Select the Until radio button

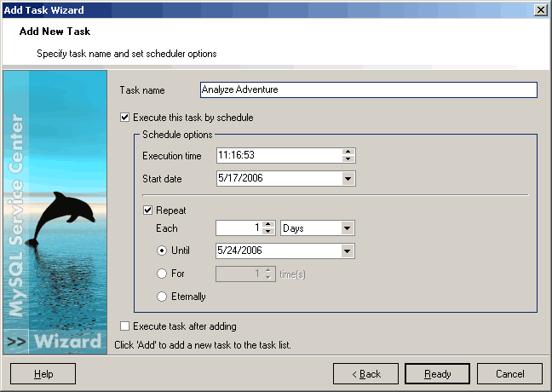tap(162, 251)
